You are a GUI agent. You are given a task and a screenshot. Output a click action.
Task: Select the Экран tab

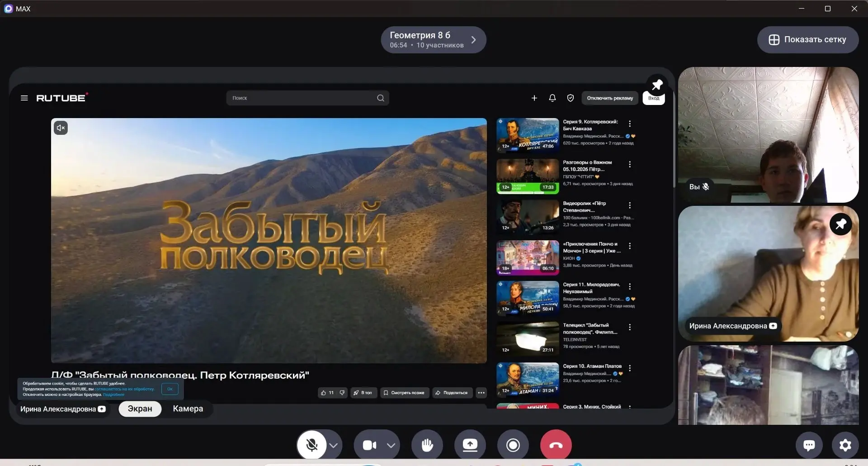140,409
